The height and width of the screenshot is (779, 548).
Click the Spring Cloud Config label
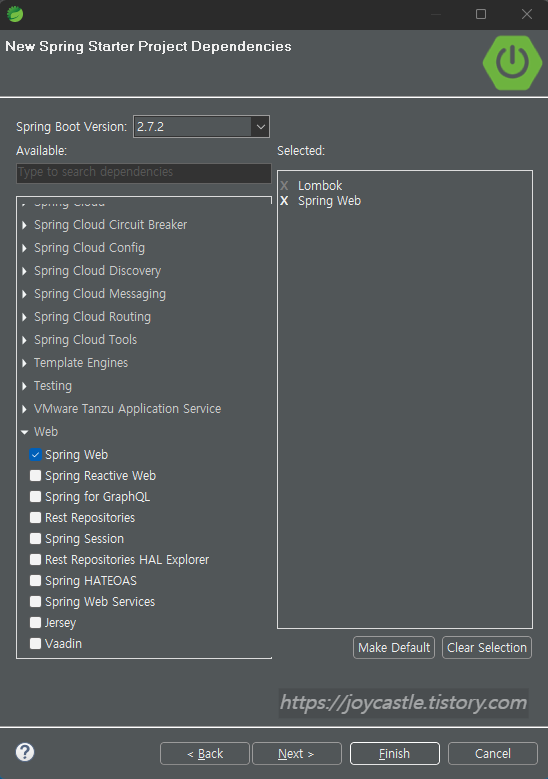[x=89, y=248]
